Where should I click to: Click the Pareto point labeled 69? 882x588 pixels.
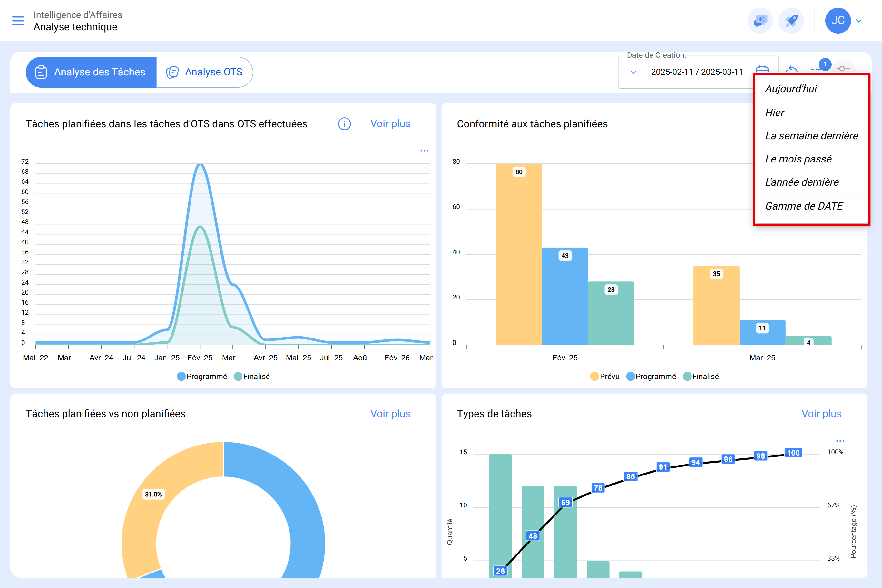565,502
